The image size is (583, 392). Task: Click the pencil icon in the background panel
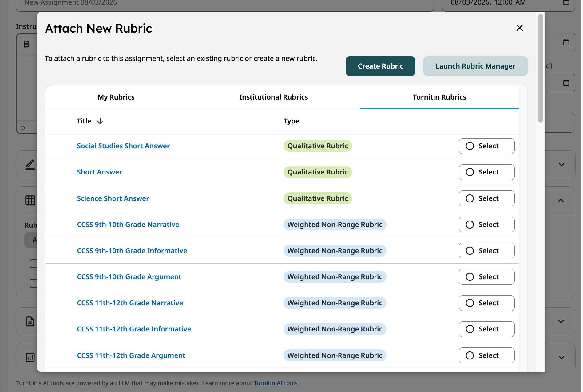click(30, 165)
